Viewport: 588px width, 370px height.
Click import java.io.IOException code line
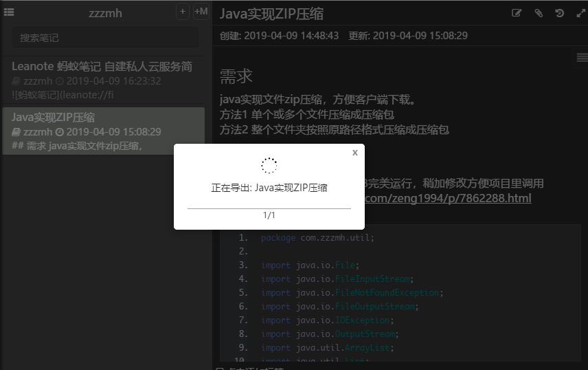pyautogui.click(x=328, y=320)
